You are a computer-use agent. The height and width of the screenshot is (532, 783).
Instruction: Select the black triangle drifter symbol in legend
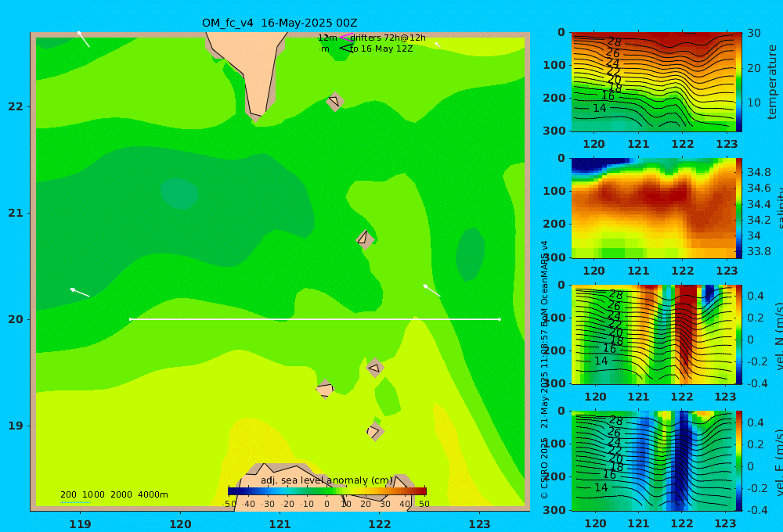click(345, 49)
